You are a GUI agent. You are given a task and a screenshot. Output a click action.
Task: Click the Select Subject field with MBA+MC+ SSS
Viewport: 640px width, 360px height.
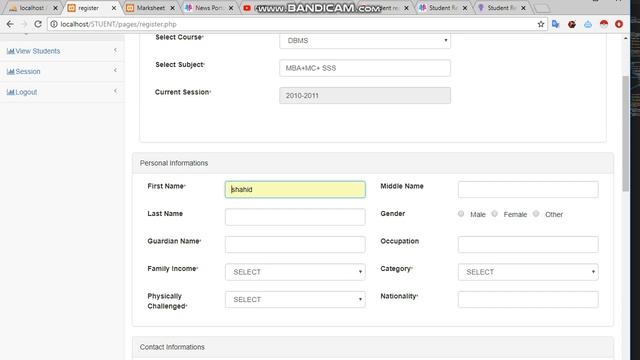(365, 68)
